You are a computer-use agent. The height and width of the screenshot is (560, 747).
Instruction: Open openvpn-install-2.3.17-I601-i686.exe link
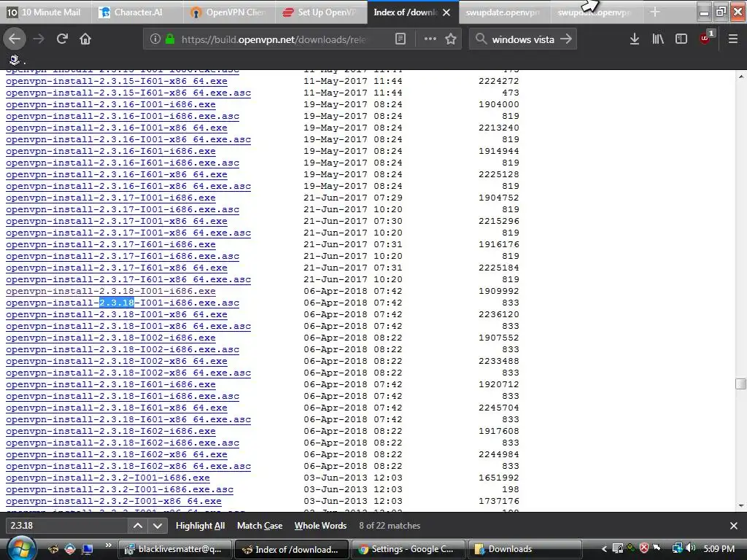pyautogui.click(x=111, y=244)
